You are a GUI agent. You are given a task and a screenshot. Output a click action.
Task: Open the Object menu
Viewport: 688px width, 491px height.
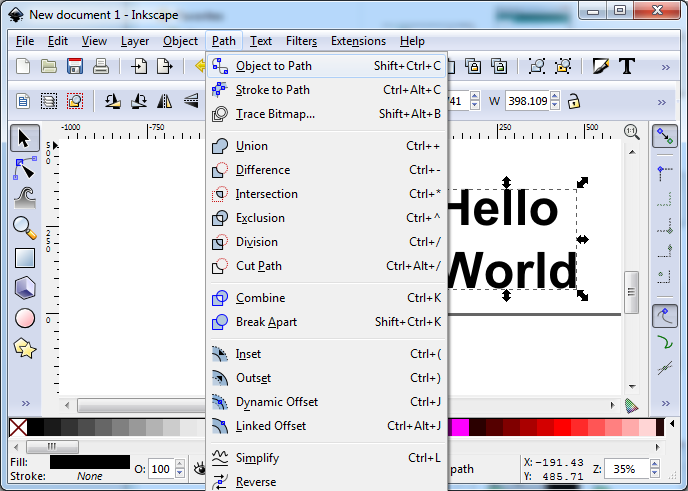180,41
